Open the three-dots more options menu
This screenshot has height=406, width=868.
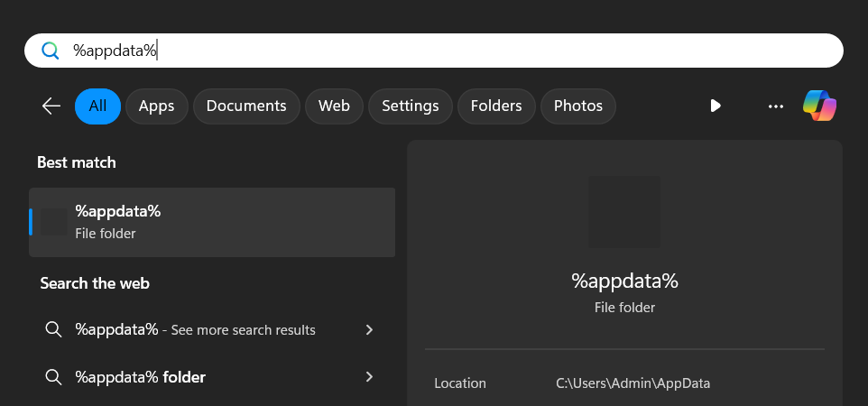[x=776, y=106]
